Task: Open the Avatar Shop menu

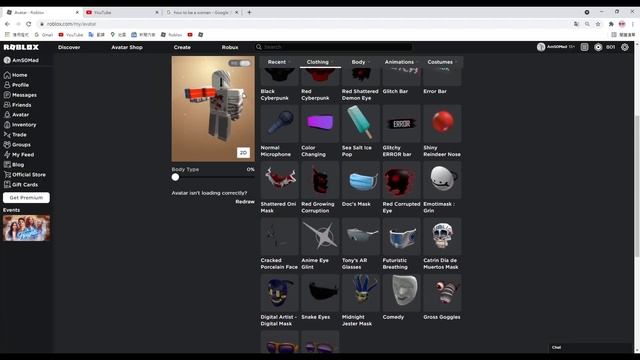Action: click(x=127, y=47)
